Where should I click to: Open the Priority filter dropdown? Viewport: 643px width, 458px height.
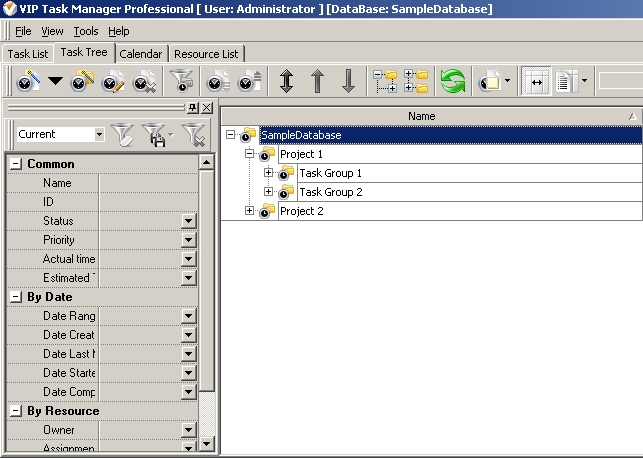pyautogui.click(x=188, y=240)
